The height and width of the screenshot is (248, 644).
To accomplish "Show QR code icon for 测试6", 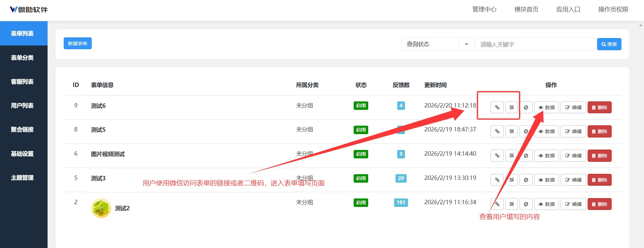I will point(511,107).
